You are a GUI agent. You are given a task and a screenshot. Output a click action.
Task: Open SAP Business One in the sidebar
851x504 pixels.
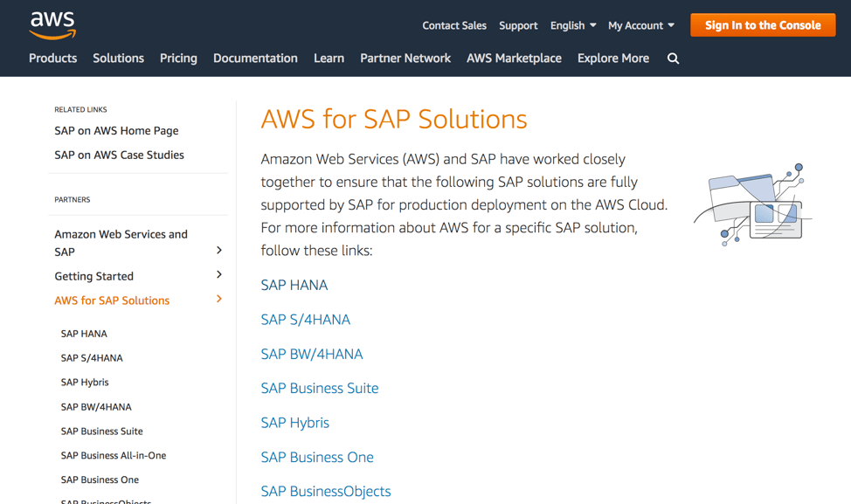coord(100,480)
